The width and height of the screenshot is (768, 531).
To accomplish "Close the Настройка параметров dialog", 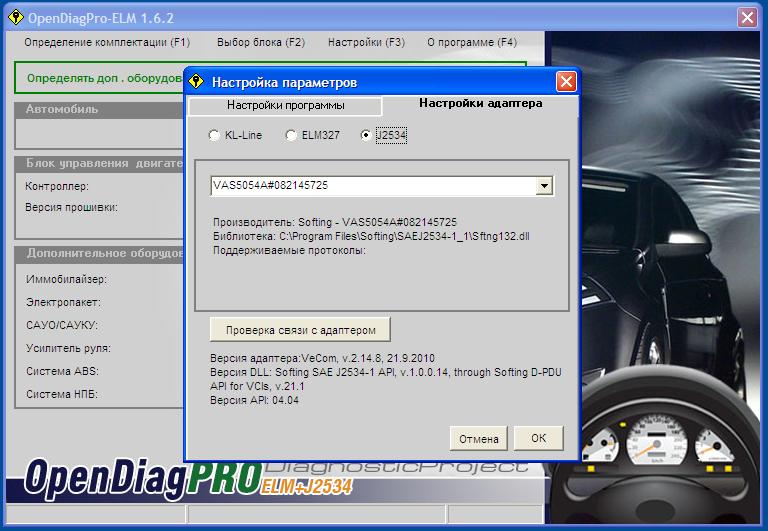I will pos(566,82).
